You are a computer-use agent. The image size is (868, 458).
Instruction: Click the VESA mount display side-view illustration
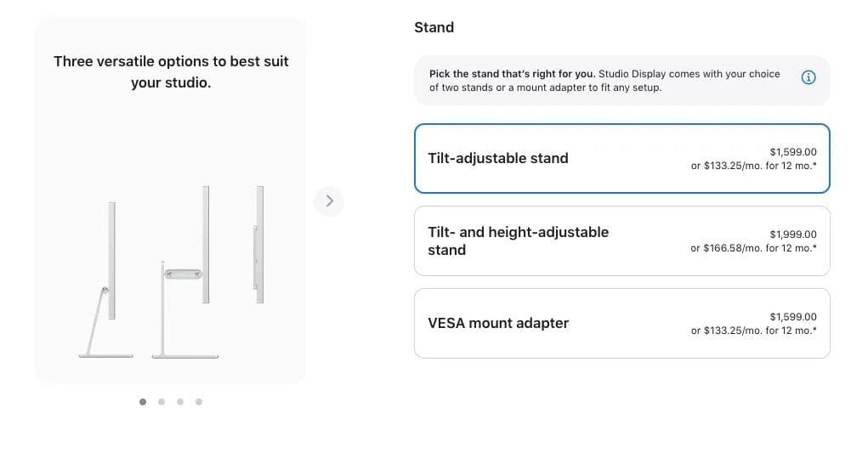point(258,245)
